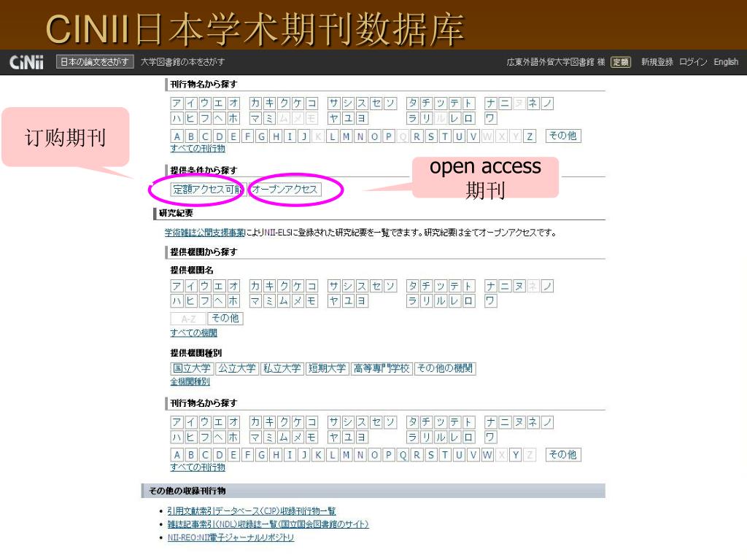Choose 国立大学 institution type
The width and height of the screenshot is (747, 560).
(x=192, y=368)
